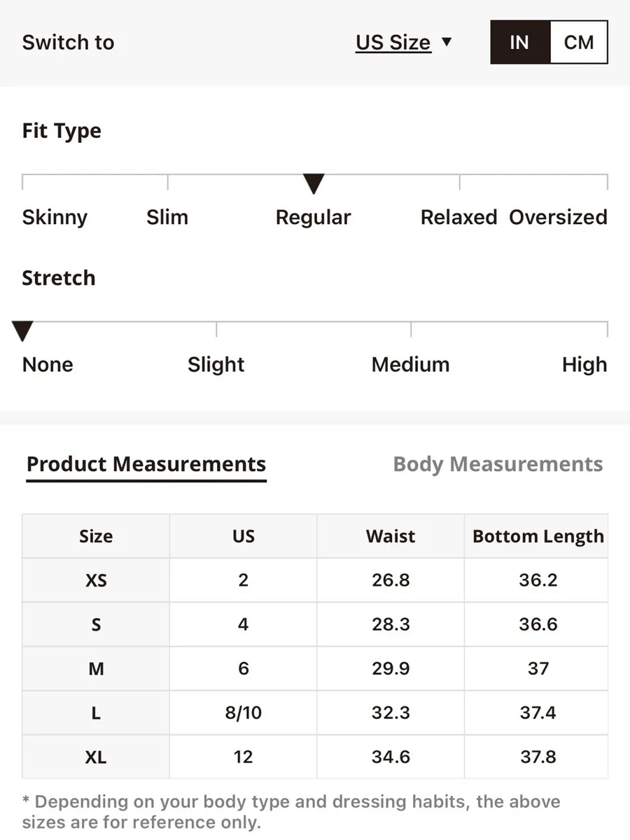Image resolution: width=630 pixels, height=840 pixels.
Task: Click the Oversized fit label
Action: pos(558,217)
